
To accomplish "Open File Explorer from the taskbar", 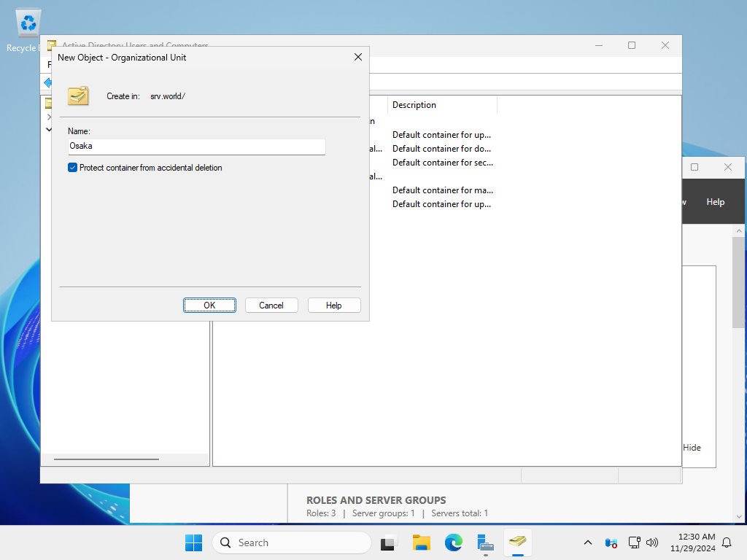I will point(422,542).
